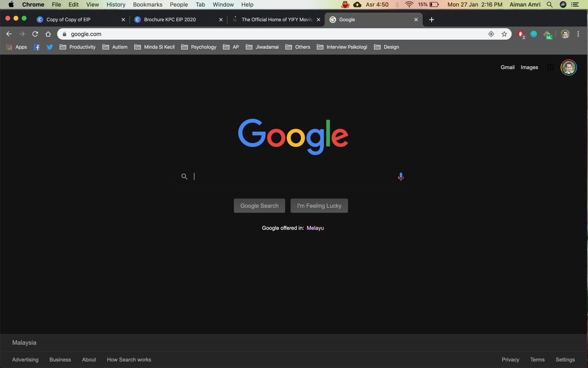The height and width of the screenshot is (368, 588).
Task: Open the Apps bookmark shortcut
Action: (x=16, y=47)
